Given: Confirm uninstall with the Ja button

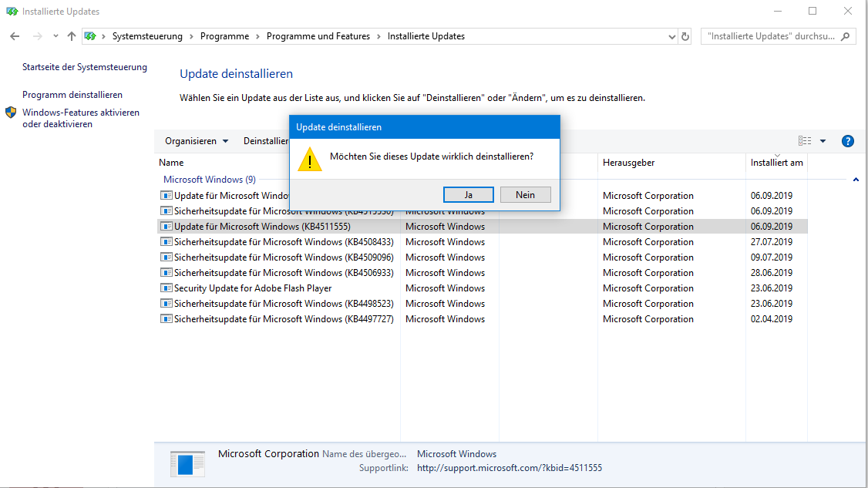Looking at the screenshot, I should 469,195.
